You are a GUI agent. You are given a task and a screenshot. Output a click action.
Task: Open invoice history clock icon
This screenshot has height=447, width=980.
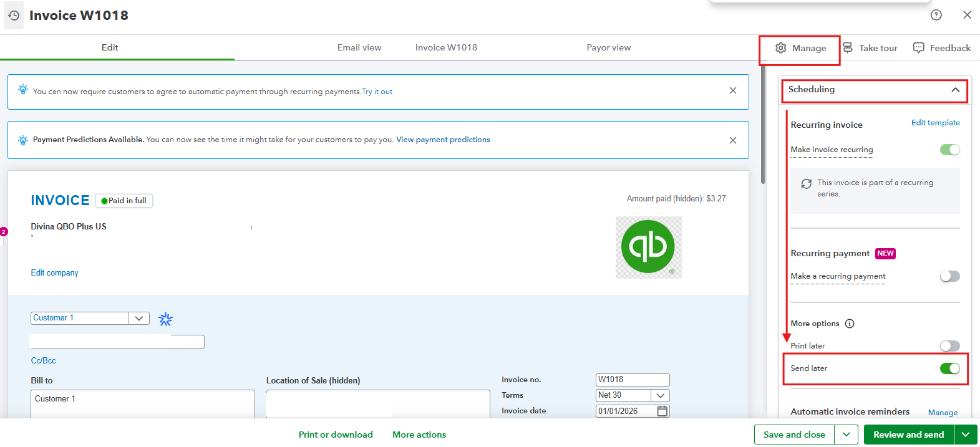point(14,15)
